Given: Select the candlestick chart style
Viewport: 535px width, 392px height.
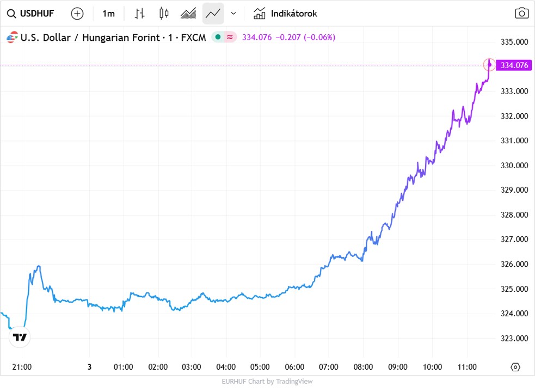Looking at the screenshot, I should click(x=164, y=14).
